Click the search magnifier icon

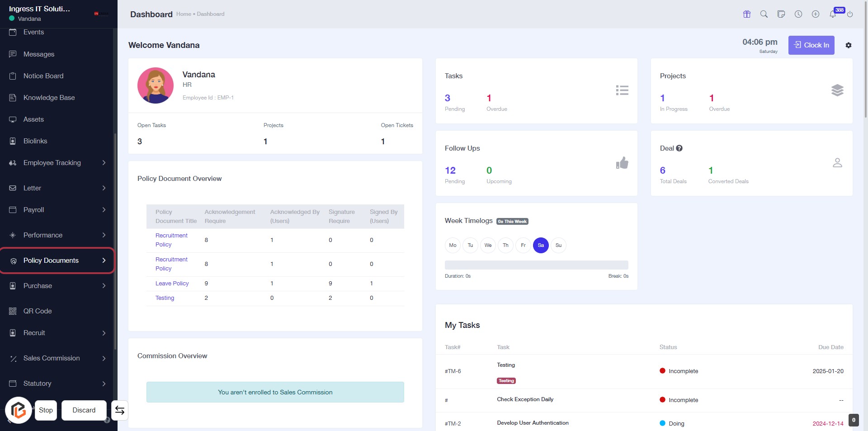(764, 14)
